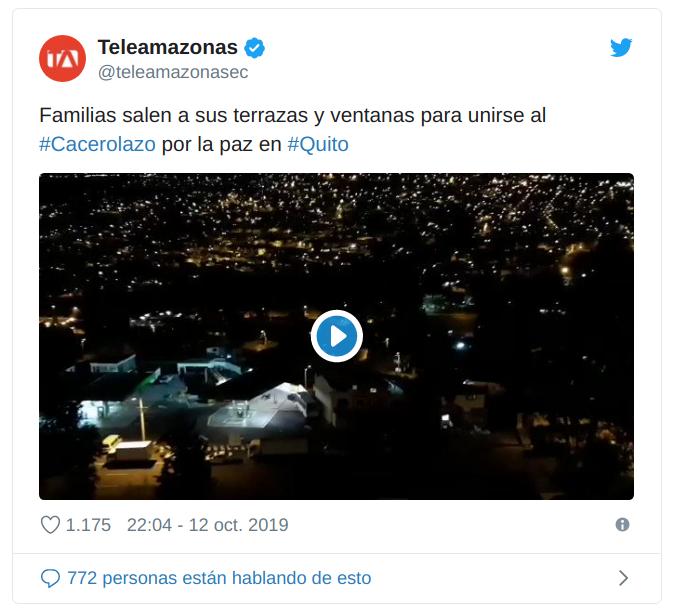
Task: Click the blue verified badge
Action: click(x=255, y=48)
